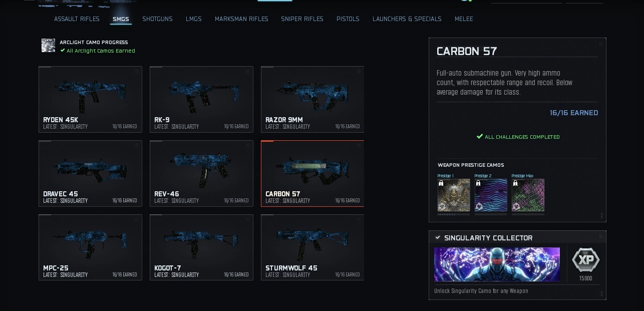The width and height of the screenshot is (644, 311).
Task: Switch to the Assault Rifles tab
Action: pyautogui.click(x=77, y=19)
